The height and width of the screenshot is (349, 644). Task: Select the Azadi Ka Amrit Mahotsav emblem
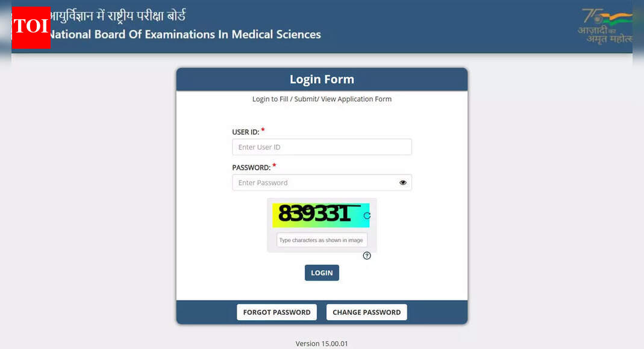(x=604, y=27)
